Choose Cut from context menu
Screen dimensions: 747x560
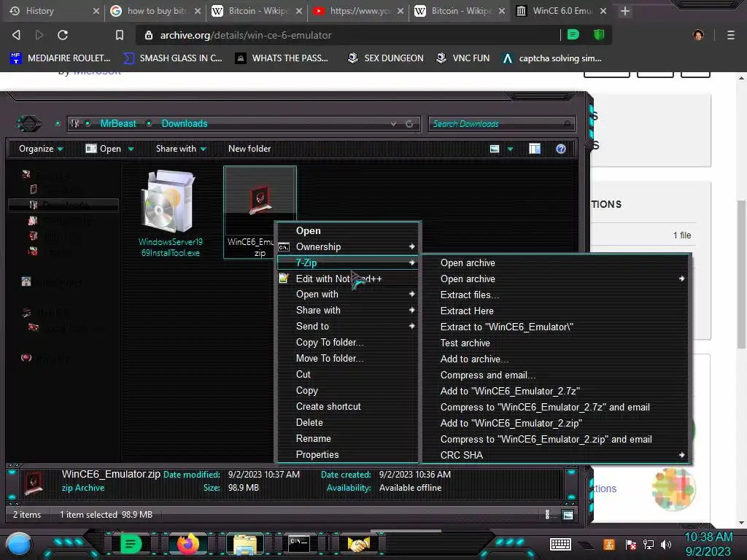348,374
